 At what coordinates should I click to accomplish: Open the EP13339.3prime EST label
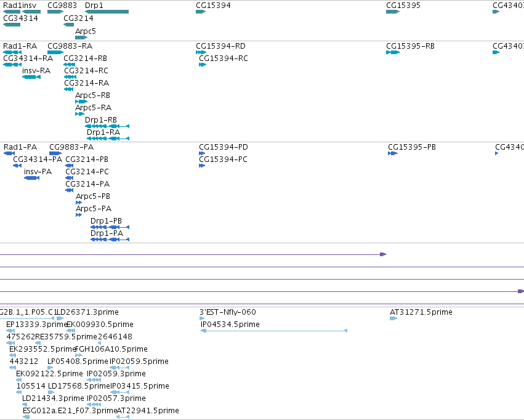pyautogui.click(x=36, y=325)
